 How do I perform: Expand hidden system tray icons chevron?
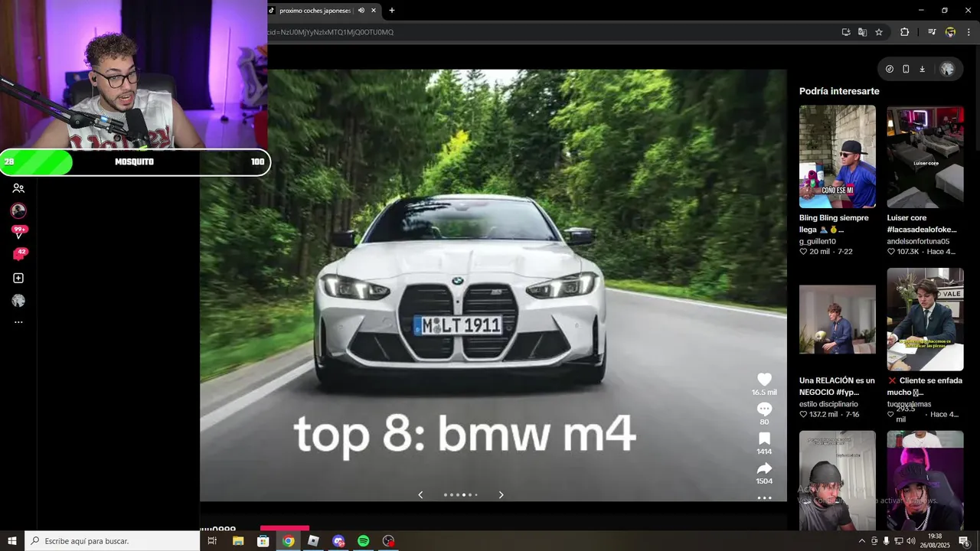(x=861, y=541)
